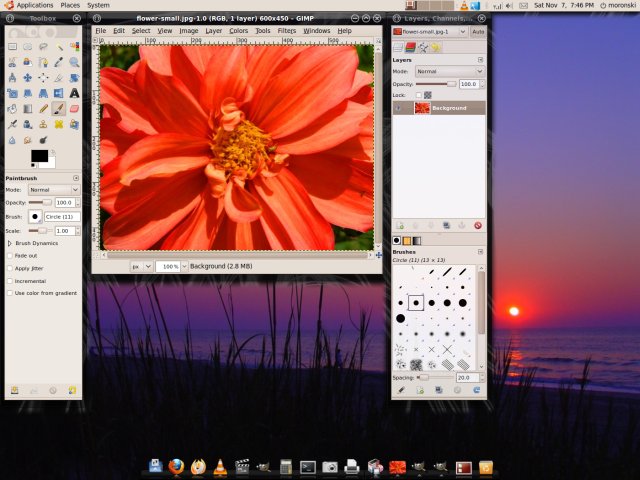640x480 pixels.
Task: Open the brush preview selector button
Action: [x=35, y=217]
